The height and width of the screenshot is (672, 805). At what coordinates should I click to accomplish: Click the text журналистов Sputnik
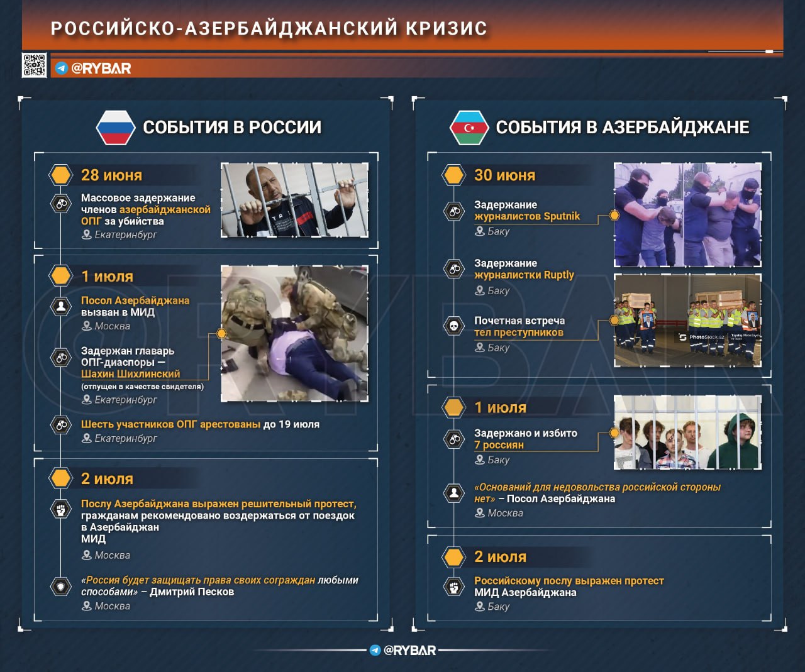pyautogui.click(x=527, y=216)
